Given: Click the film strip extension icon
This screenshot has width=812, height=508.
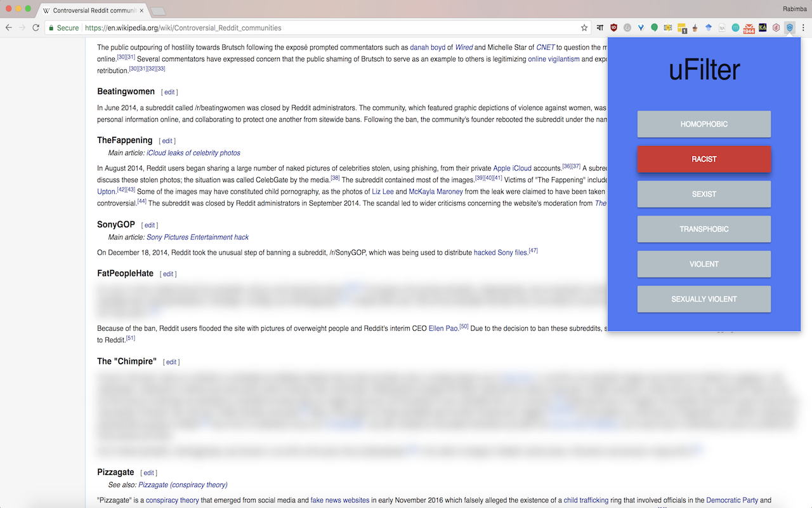Looking at the screenshot, I should click(x=668, y=28).
